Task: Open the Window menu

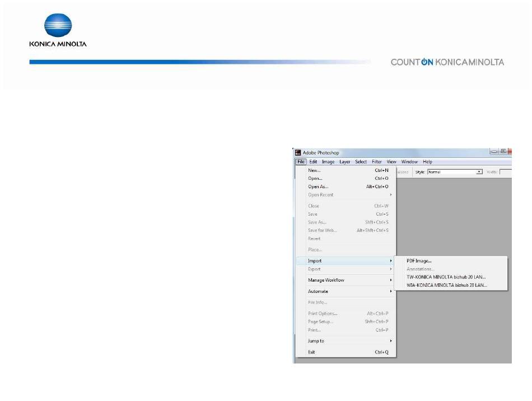Action: 409,162
